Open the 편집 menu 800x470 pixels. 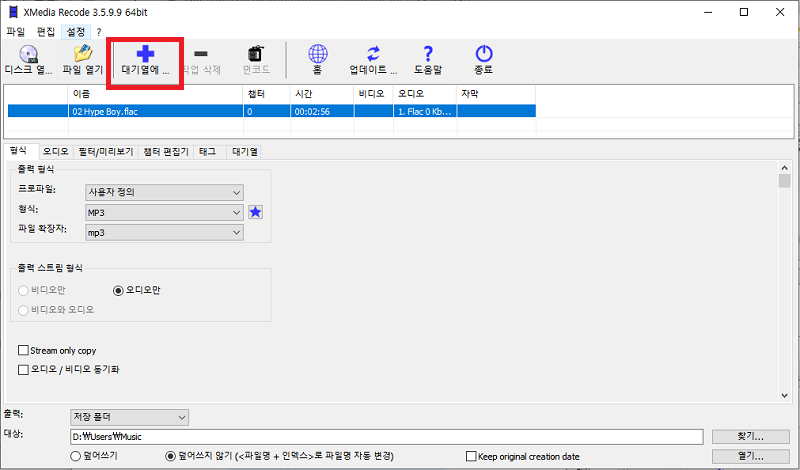coord(45,32)
